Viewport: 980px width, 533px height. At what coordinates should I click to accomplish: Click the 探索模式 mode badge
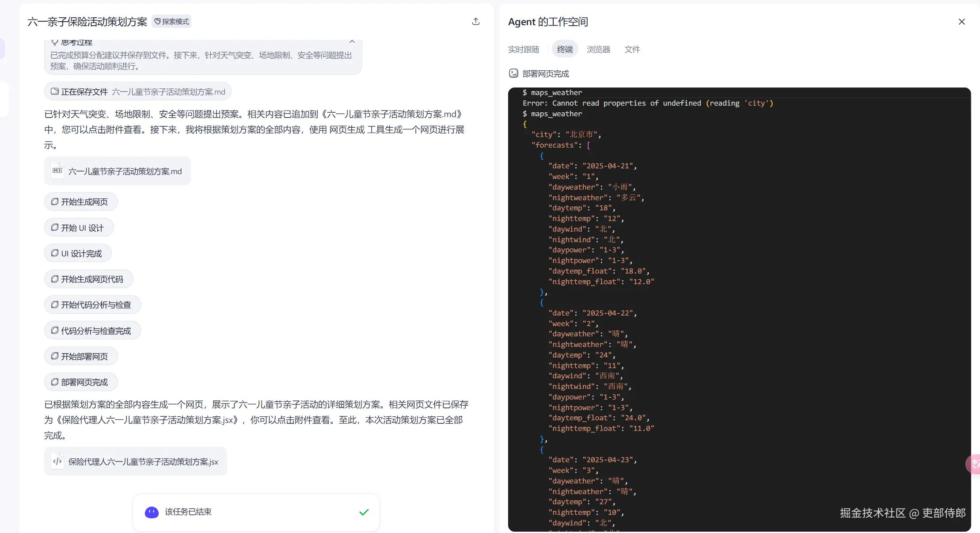[171, 22]
